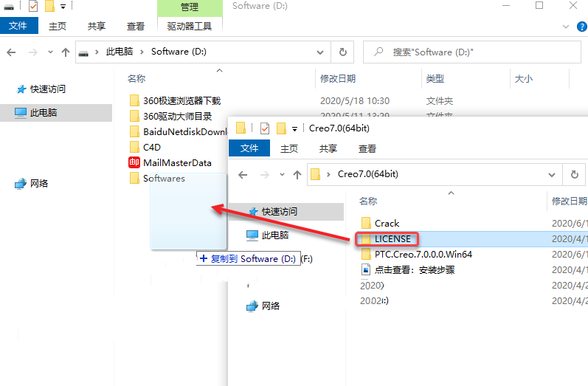Sort by 名称 column in Software (D:) window
This screenshot has height=386, width=588.
pyautogui.click(x=136, y=78)
